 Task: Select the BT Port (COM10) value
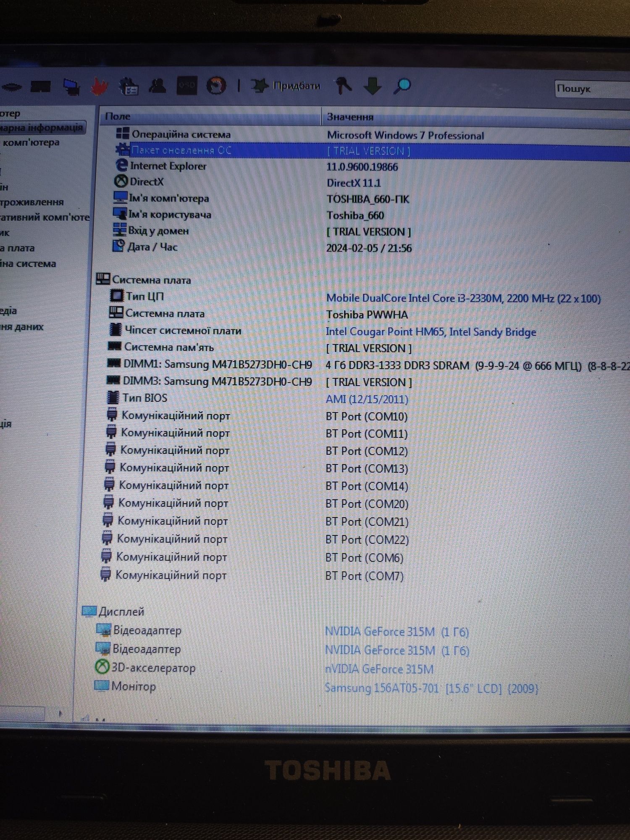[x=367, y=417]
